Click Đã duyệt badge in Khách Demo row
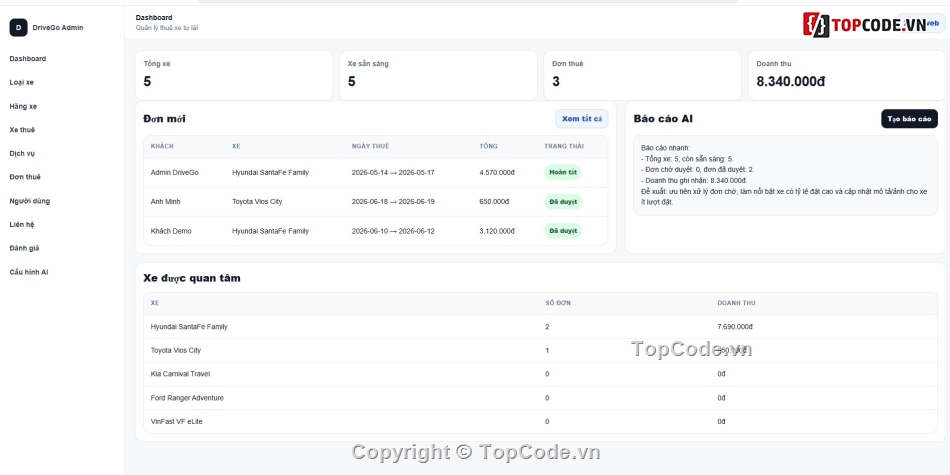The image size is (950, 475). coord(563,231)
